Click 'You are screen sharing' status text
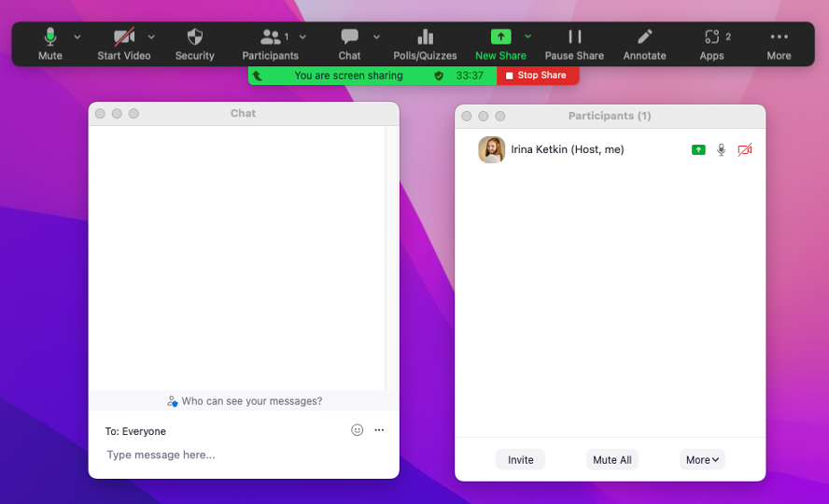 click(x=348, y=76)
